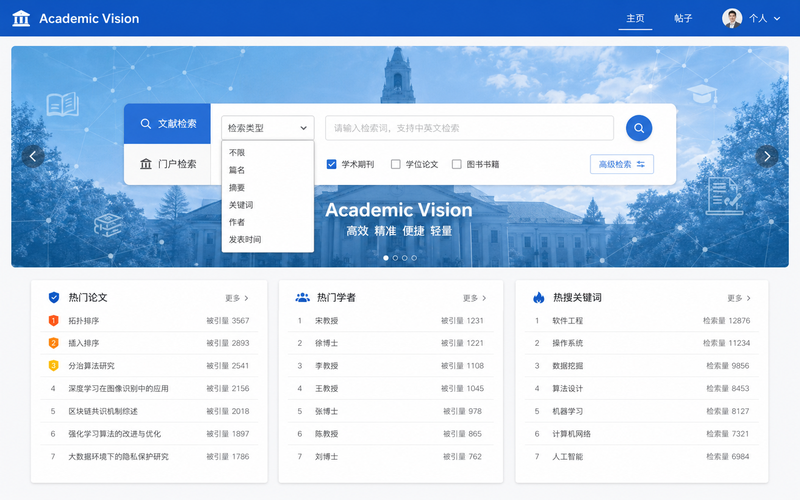Switch to the 帖子 nav tab
The image size is (800, 500).
(x=683, y=18)
